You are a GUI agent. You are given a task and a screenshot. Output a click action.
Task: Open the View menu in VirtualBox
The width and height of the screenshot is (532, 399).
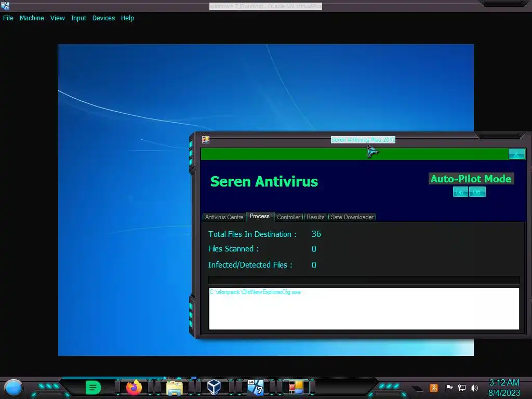[57, 18]
